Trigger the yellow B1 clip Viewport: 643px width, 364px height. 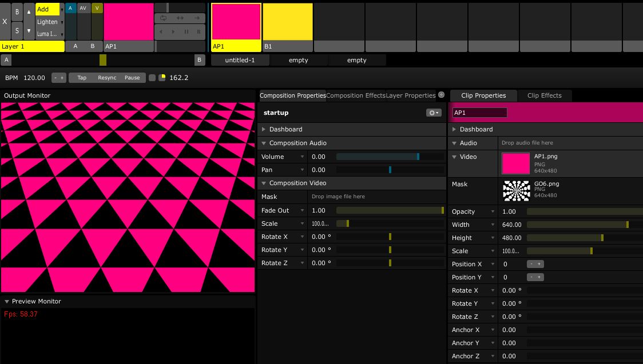pyautogui.click(x=288, y=22)
